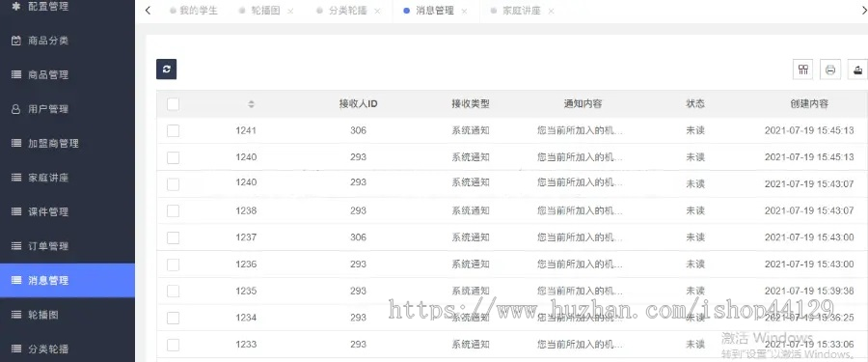Image resolution: width=868 pixels, height=362 pixels.
Task: Close the 分类轮播 tab
Action: 377,11
